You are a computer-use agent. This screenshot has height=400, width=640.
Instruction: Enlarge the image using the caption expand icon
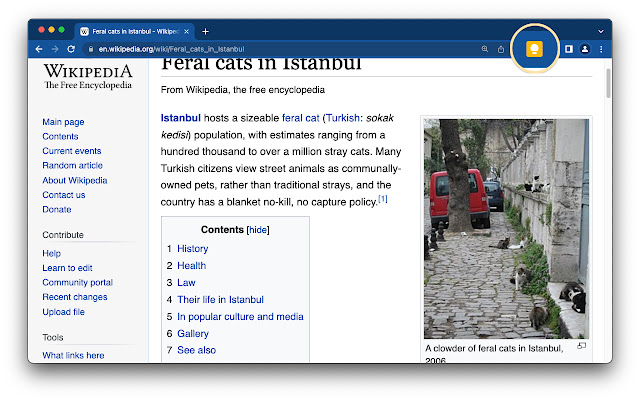click(x=582, y=346)
